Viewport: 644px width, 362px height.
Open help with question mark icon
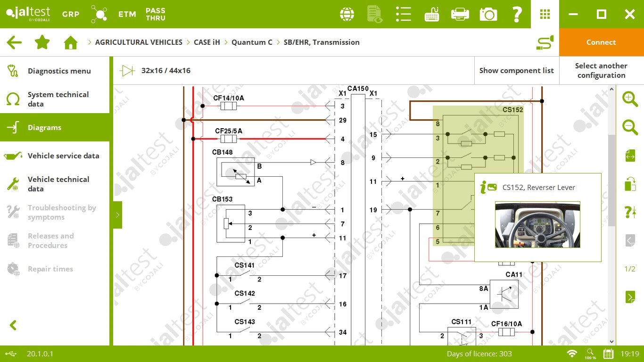click(517, 14)
